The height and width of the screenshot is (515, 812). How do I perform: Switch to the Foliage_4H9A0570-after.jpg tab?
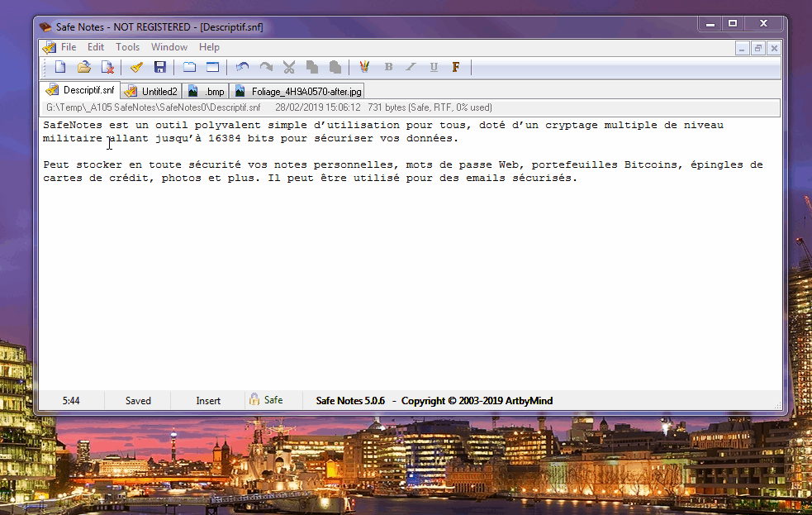297,91
